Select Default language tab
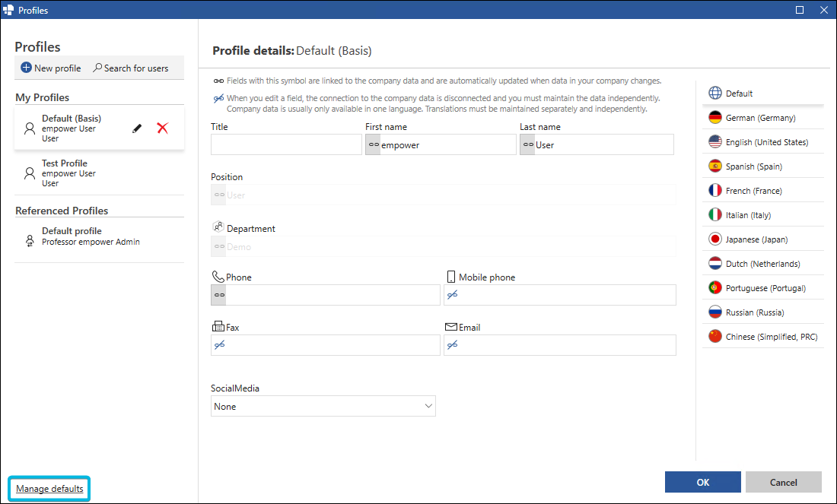Image resolution: width=837 pixels, height=504 pixels. point(763,93)
